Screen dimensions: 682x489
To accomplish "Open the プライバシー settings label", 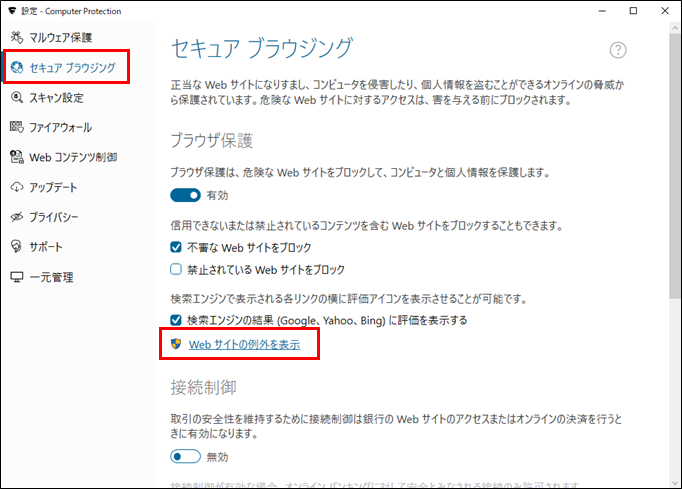I will [54, 217].
